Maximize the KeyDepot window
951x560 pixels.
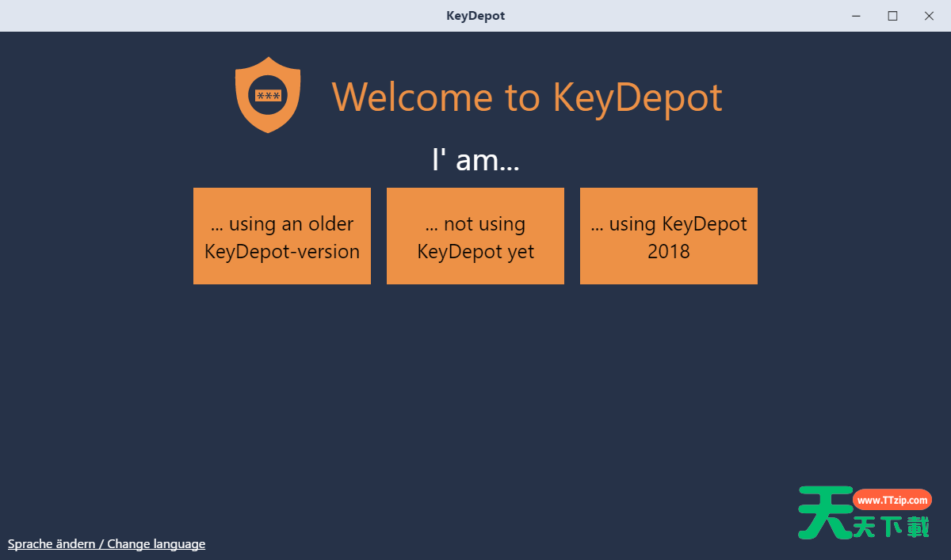[893, 16]
